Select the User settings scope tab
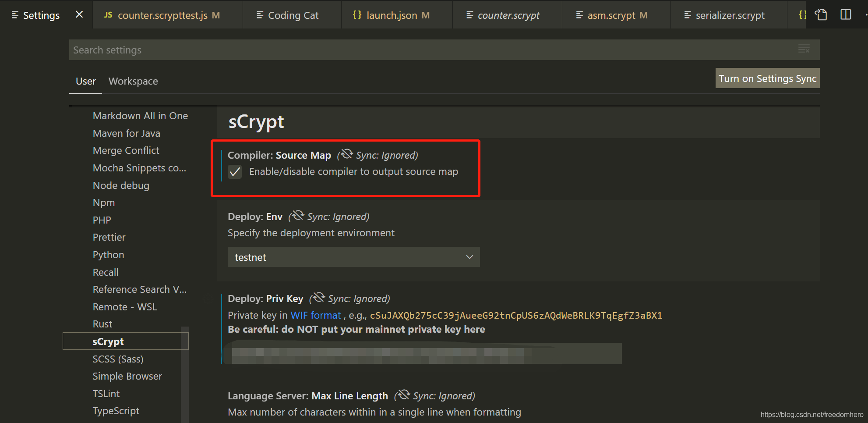 (x=86, y=81)
